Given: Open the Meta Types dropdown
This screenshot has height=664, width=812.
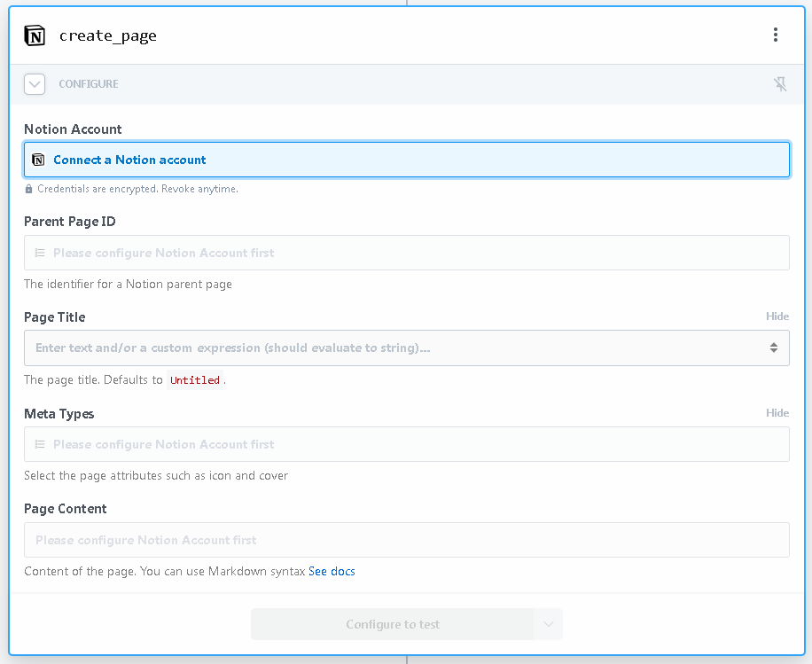Looking at the screenshot, I should [407, 444].
